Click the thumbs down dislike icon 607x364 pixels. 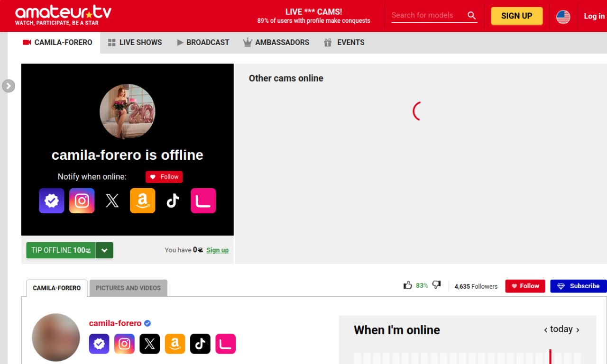pyautogui.click(x=436, y=285)
